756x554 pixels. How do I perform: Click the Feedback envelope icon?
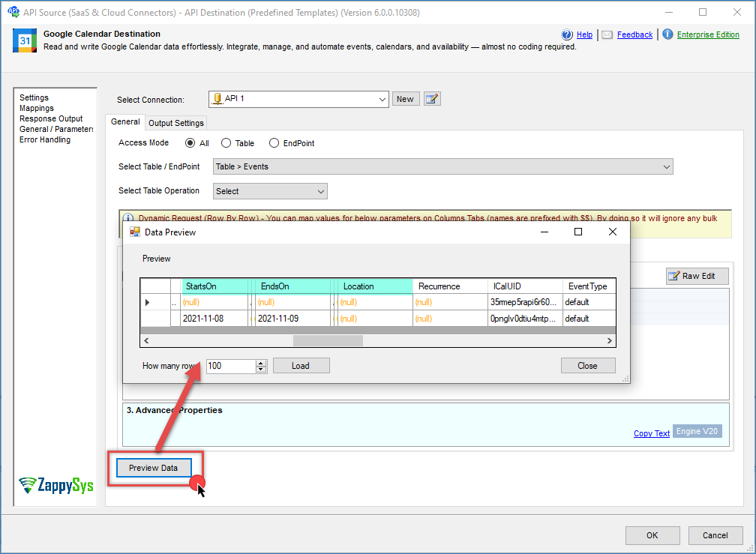pyautogui.click(x=607, y=34)
